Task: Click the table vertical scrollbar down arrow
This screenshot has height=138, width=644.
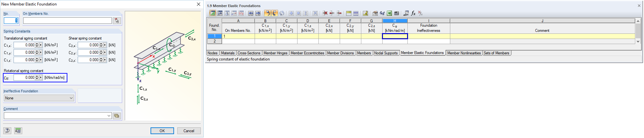Action: 638,41
